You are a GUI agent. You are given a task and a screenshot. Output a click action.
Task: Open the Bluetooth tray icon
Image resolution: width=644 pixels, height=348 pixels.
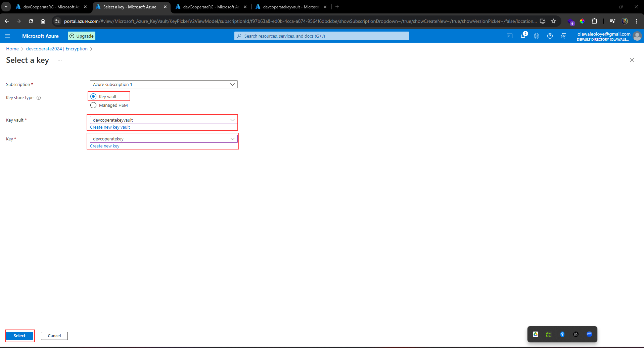click(562, 334)
